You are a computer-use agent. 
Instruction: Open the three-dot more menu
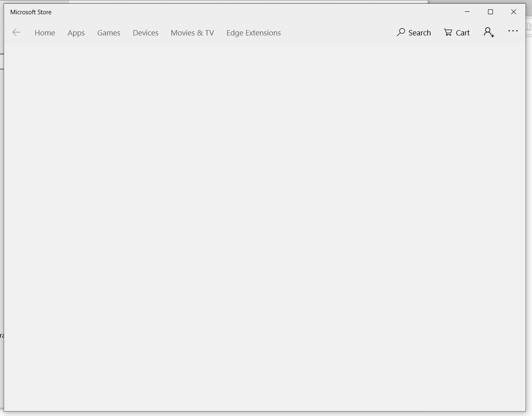pos(513,31)
